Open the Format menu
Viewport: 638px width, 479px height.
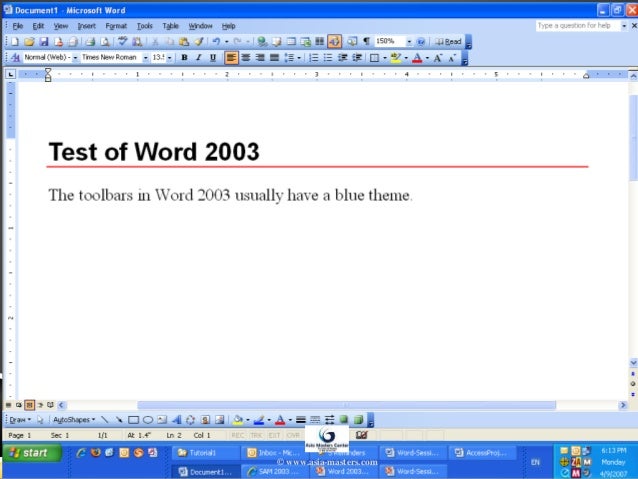click(x=116, y=26)
